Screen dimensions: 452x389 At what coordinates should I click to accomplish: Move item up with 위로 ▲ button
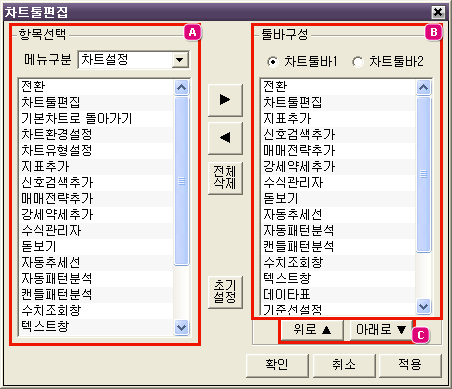312,330
